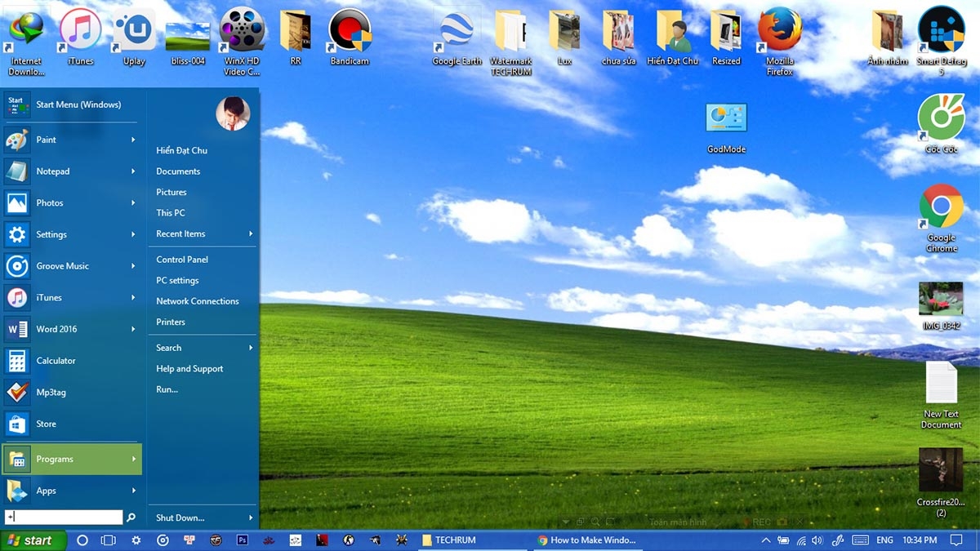Open Control Panel link
The height and width of the screenshot is (551, 980).
coord(182,260)
